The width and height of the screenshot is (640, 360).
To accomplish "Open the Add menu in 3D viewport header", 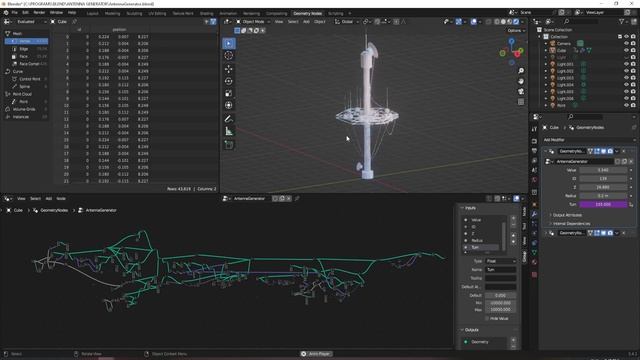I will 306,22.
